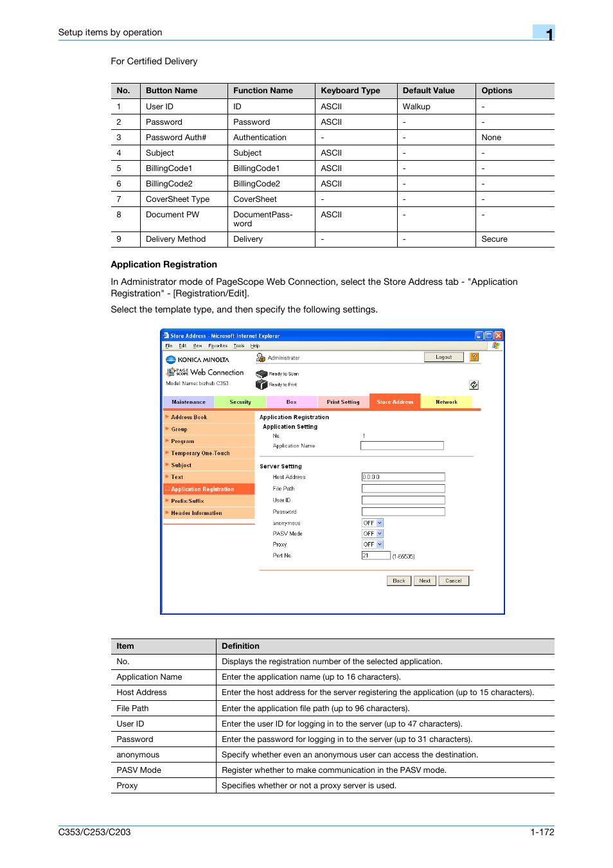613x868 pixels.
Task: Select the Store Address tab
Action: tap(395, 401)
